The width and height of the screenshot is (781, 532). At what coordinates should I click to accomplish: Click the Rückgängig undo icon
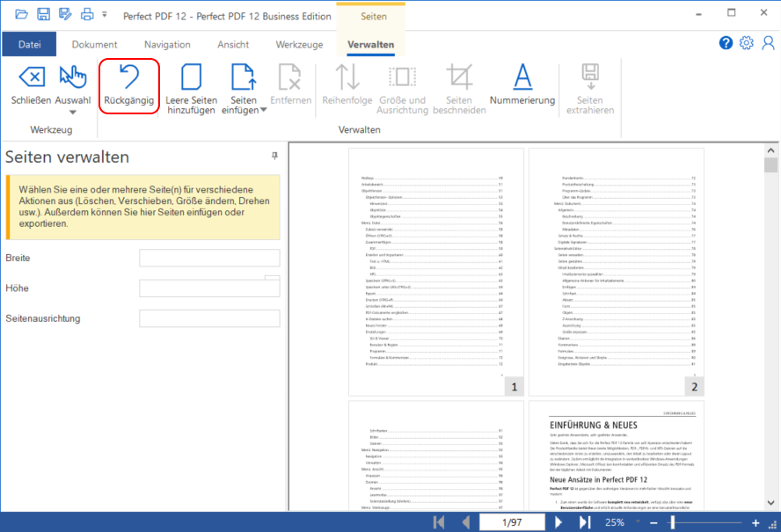point(130,77)
